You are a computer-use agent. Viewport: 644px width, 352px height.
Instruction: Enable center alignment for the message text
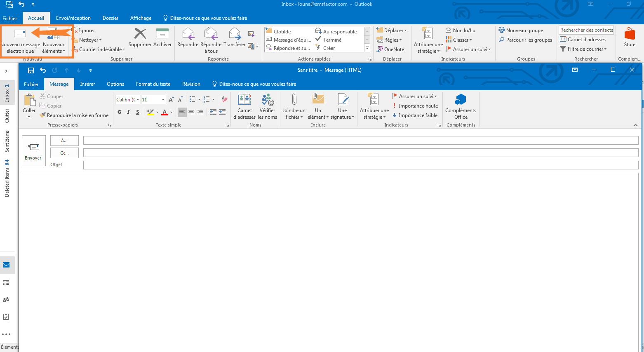click(191, 112)
